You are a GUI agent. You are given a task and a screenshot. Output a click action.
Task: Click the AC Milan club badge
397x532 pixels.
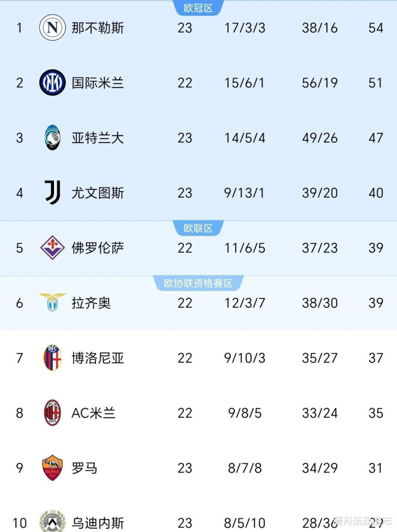click(x=52, y=413)
